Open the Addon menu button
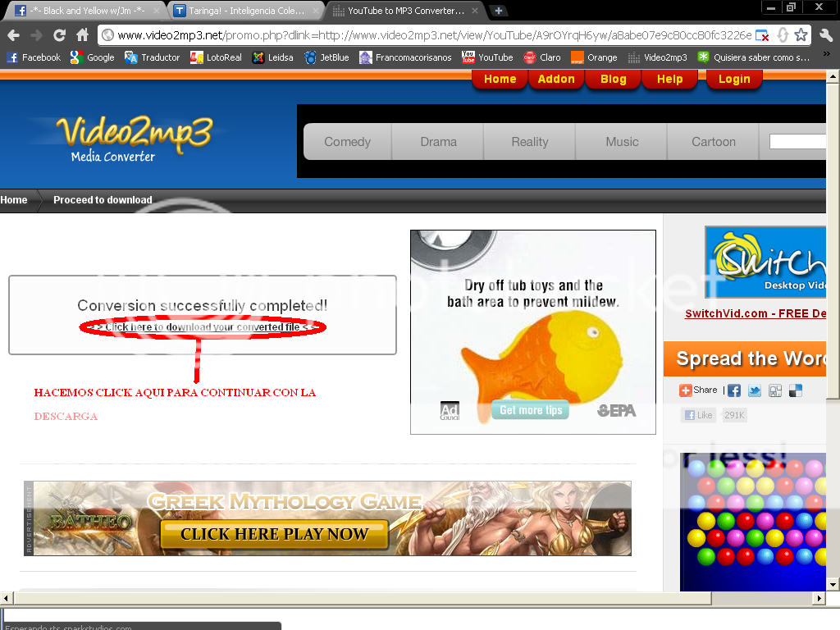840x630 pixels. click(x=556, y=80)
